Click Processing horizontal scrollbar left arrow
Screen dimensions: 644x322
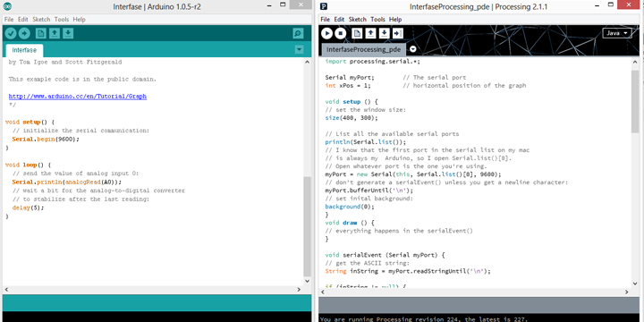(x=322, y=292)
